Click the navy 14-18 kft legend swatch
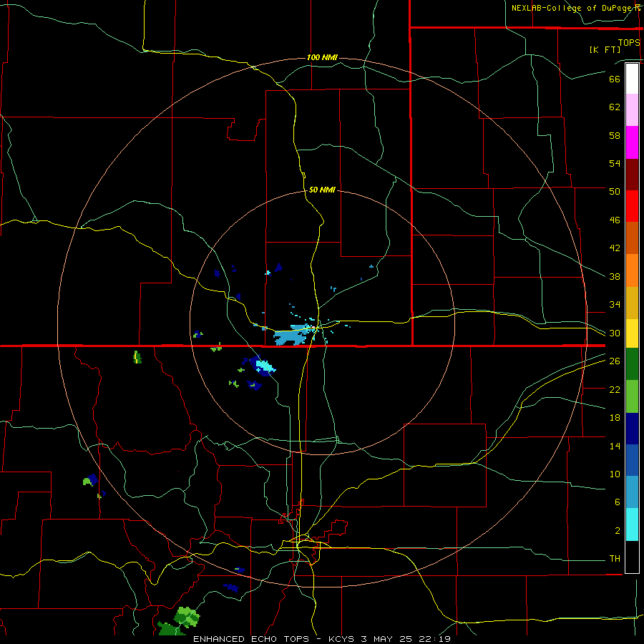Screen dimensions: 644x644 tap(632, 429)
